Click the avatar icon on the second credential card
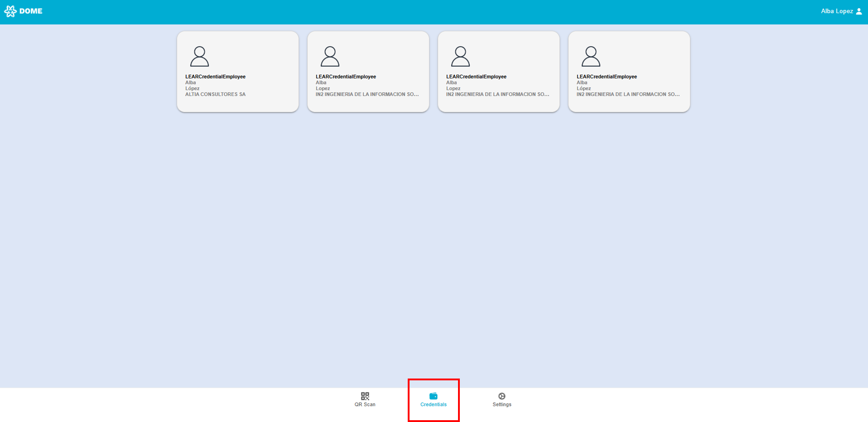 click(x=330, y=57)
